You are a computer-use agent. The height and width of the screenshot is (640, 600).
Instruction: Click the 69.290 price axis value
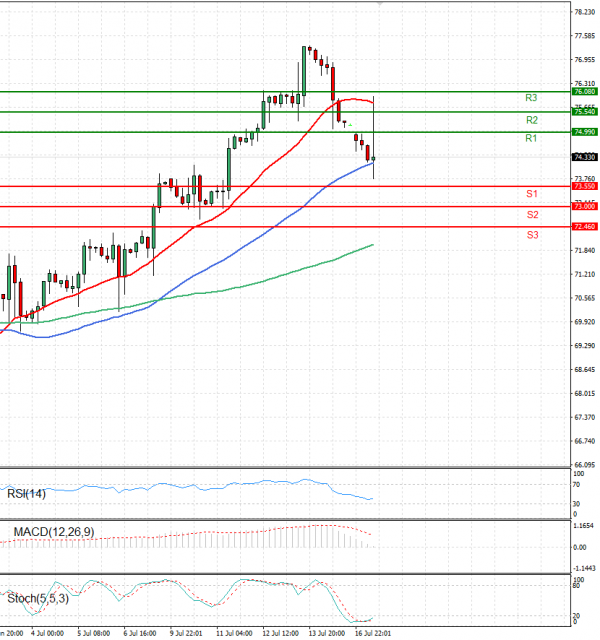pos(584,346)
